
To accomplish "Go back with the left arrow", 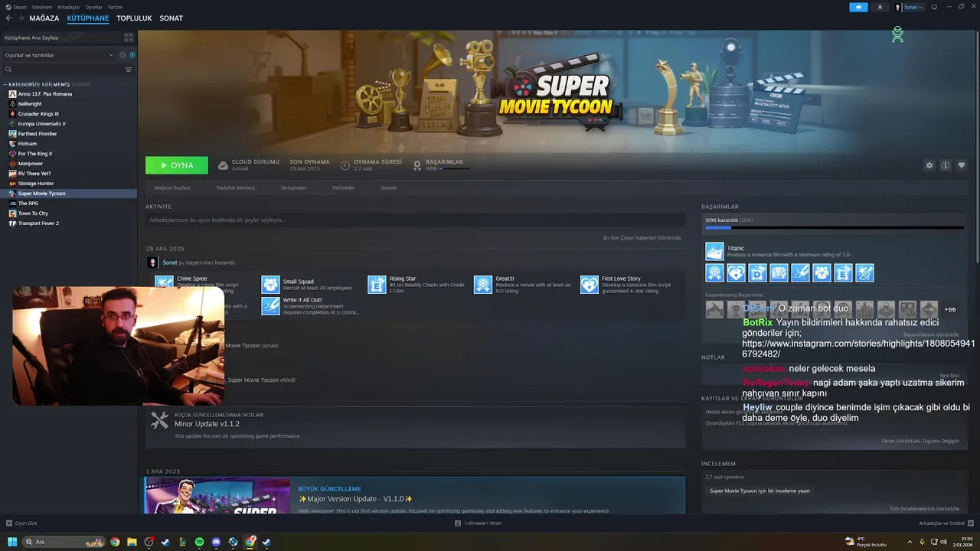I will pos(9,18).
